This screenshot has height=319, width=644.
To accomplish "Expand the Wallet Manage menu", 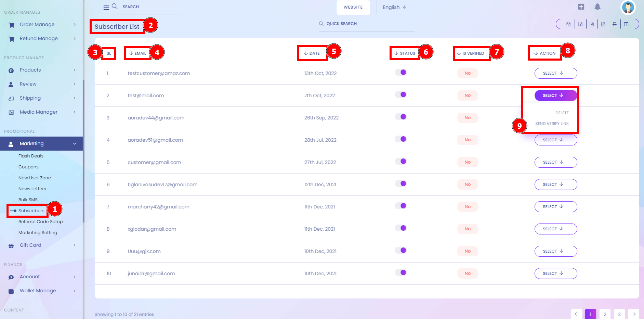I will click(41, 291).
